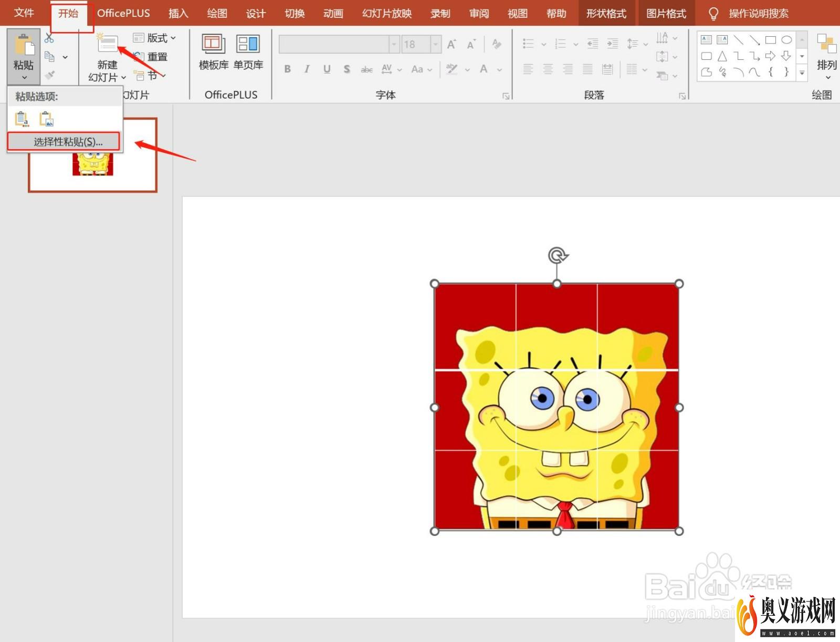Screen dimensions: 840x642
Task: Expand the shapes gallery more arrow
Action: click(x=802, y=73)
